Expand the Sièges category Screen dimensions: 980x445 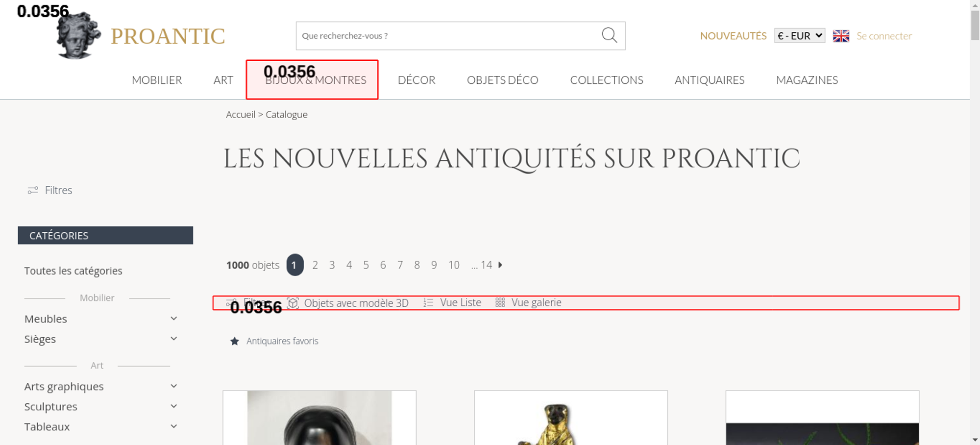click(173, 339)
